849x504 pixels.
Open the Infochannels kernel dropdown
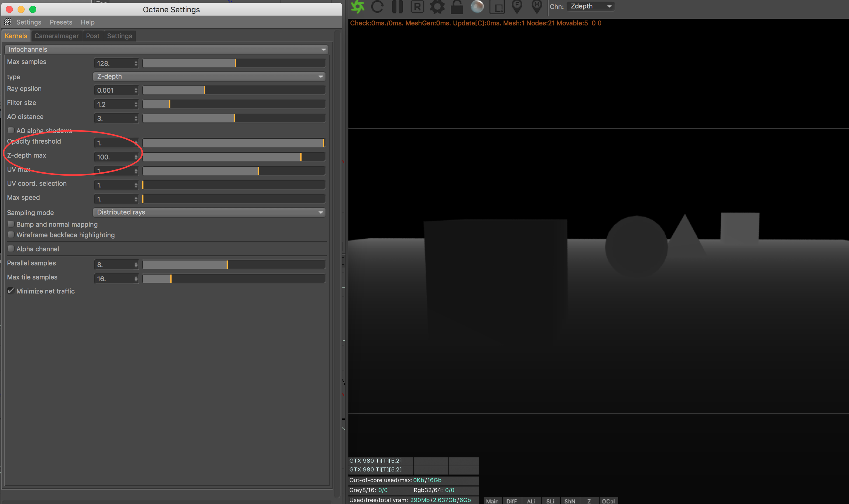tap(166, 49)
